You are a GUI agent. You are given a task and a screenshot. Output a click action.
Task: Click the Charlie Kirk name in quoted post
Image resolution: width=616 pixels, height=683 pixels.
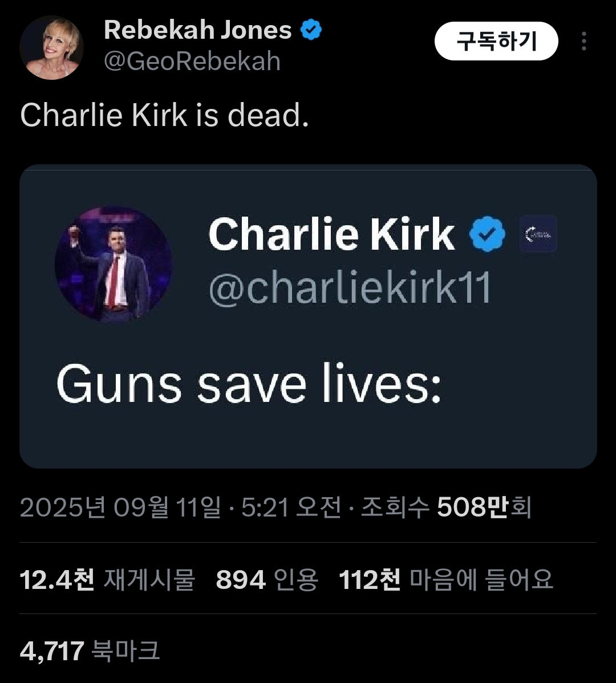(331, 234)
